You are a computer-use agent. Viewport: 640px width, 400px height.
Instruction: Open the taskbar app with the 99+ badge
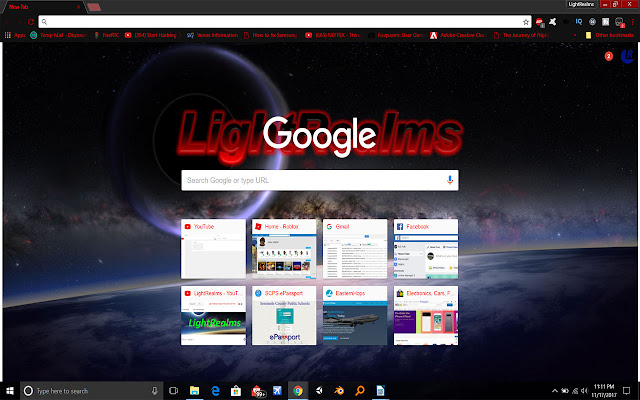[258, 391]
